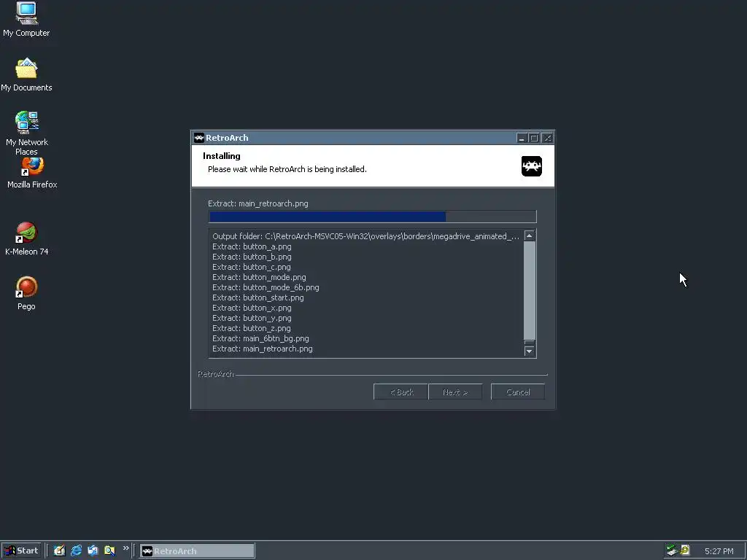
Task: Select 'Extract: button_start.png' log line
Action: (x=258, y=297)
